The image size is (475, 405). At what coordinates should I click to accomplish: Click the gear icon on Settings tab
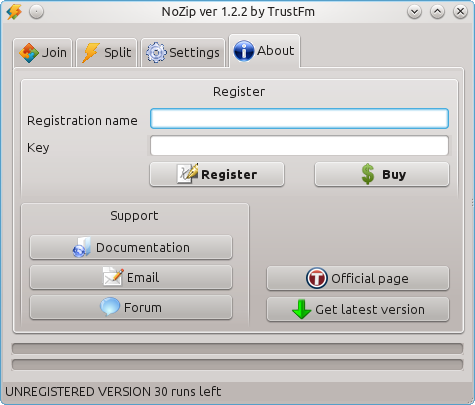(x=156, y=53)
